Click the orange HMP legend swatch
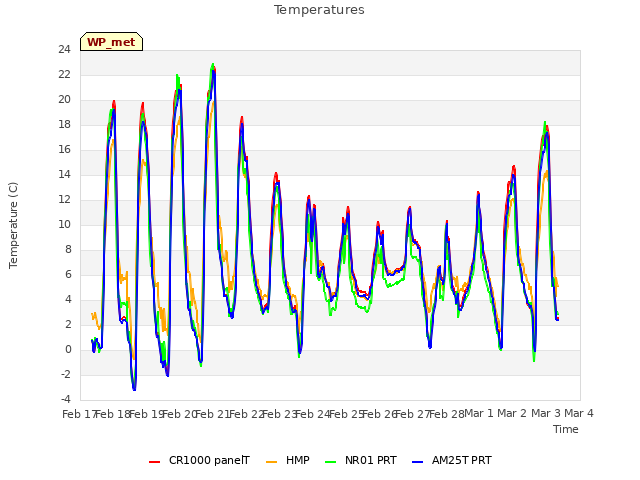This screenshot has height=480, width=640. pyautogui.click(x=271, y=462)
